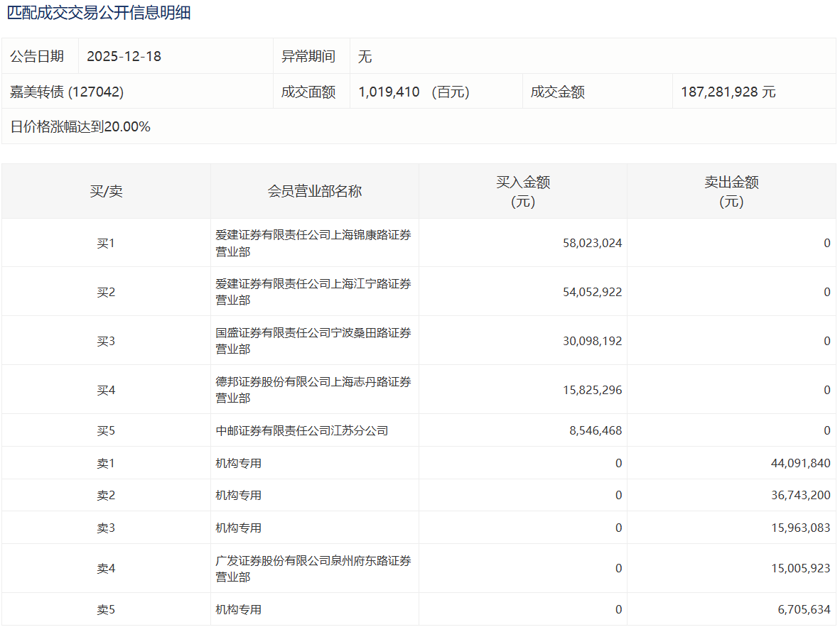Select the buy amount 58,023,024
Screen dimensions: 840x632
pyautogui.click(x=591, y=243)
